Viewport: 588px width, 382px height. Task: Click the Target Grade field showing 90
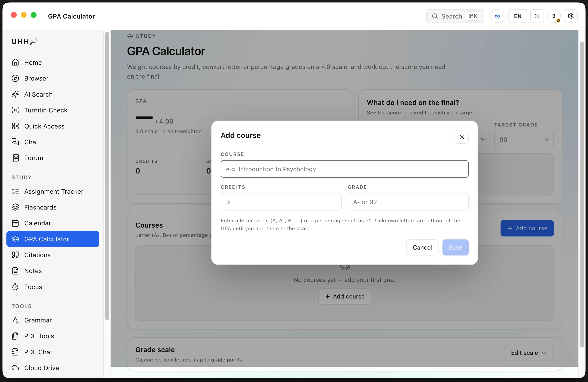pos(524,140)
